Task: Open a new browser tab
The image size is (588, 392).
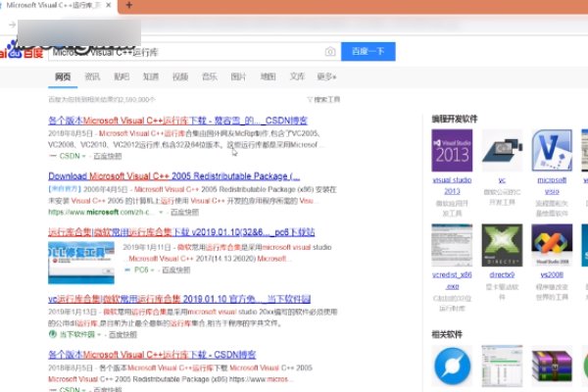Action: point(129,5)
